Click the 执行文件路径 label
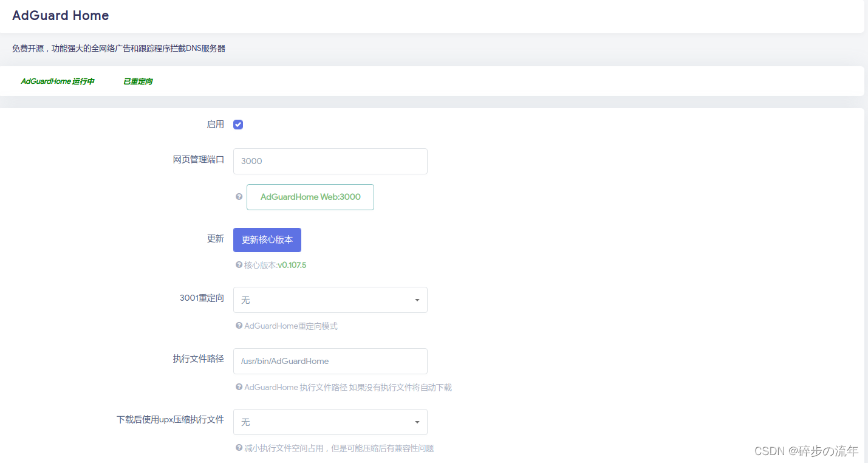868x463 pixels. 199,359
